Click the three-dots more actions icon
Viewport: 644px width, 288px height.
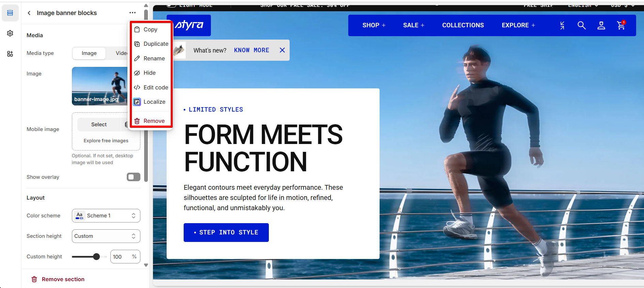pos(133,13)
